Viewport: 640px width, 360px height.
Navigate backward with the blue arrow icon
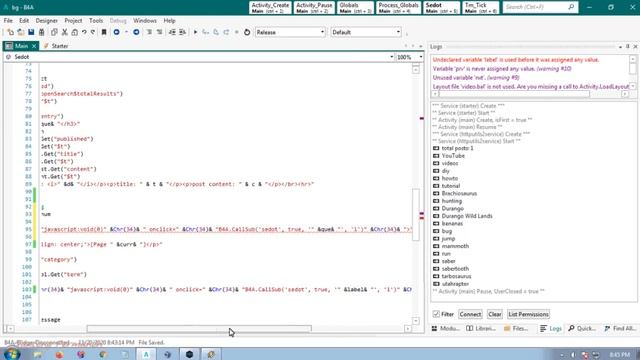coord(116,32)
